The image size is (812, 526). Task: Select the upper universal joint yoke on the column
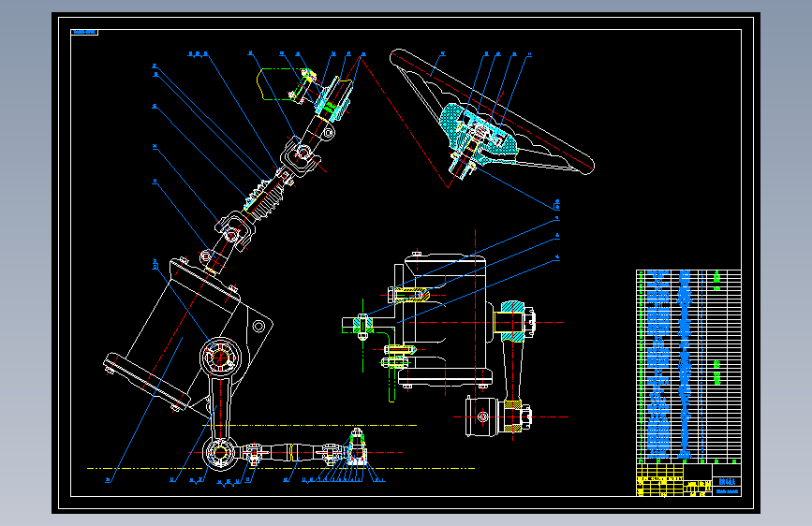(x=299, y=155)
